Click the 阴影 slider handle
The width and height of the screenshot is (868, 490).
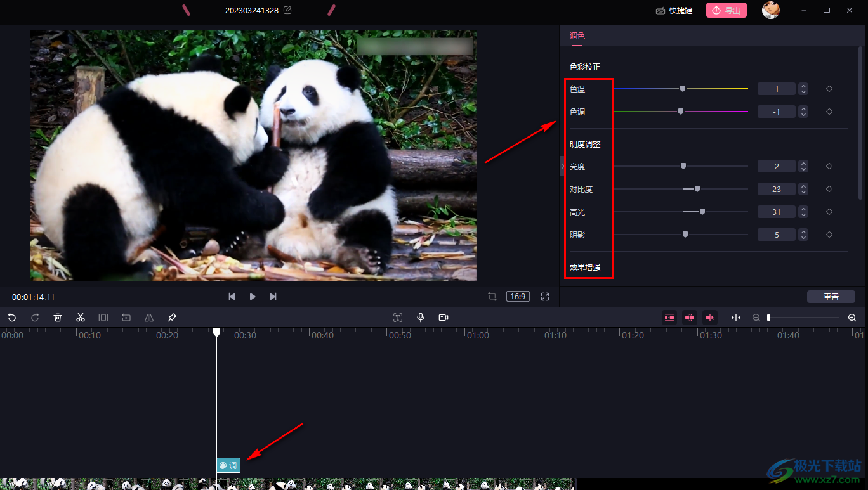(685, 235)
